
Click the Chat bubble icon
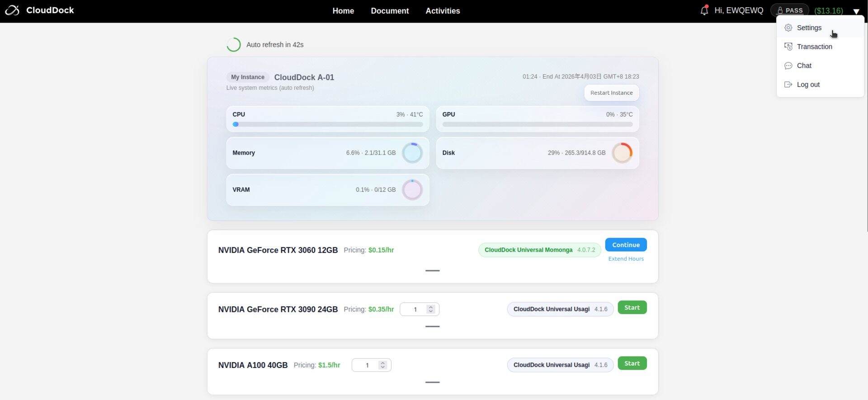click(788, 66)
